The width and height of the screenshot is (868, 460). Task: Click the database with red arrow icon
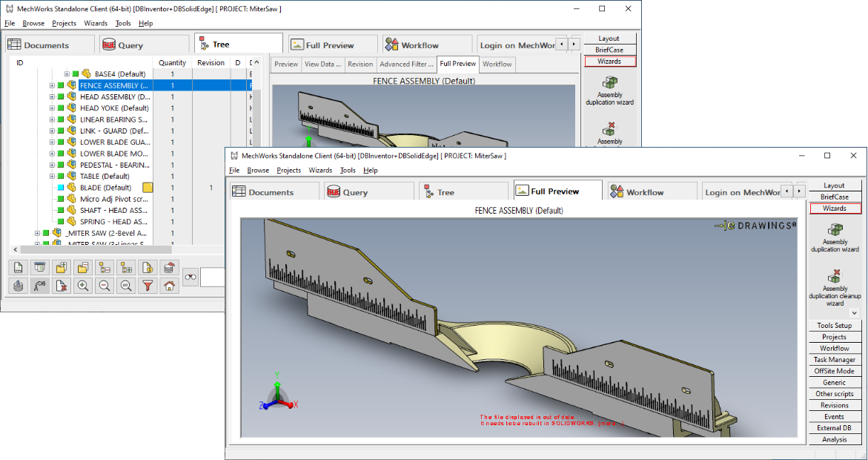(170, 269)
